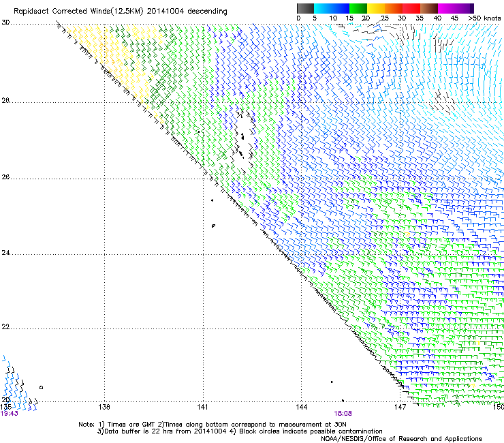Click the blue 10-15 knots legend color
The image size is (504, 443).
click(x=341, y=8)
